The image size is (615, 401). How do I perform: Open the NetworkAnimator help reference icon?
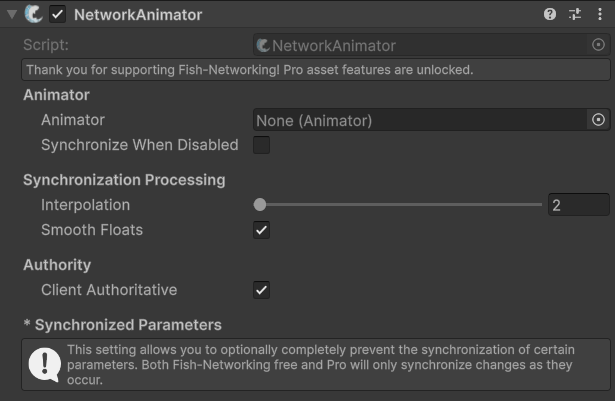pos(549,15)
